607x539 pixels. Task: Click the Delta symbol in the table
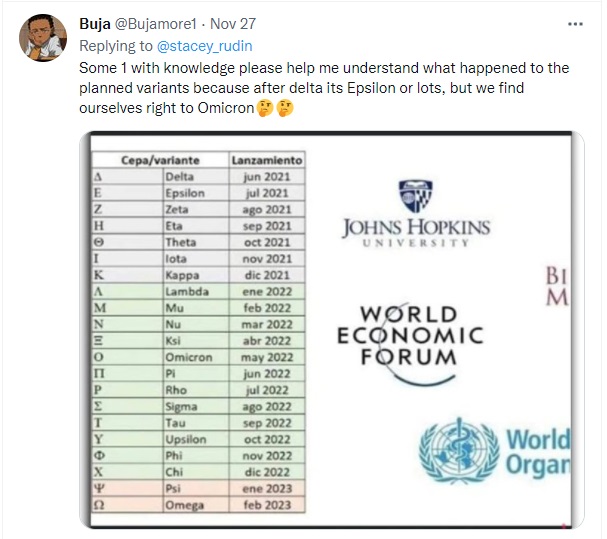[x=96, y=176]
